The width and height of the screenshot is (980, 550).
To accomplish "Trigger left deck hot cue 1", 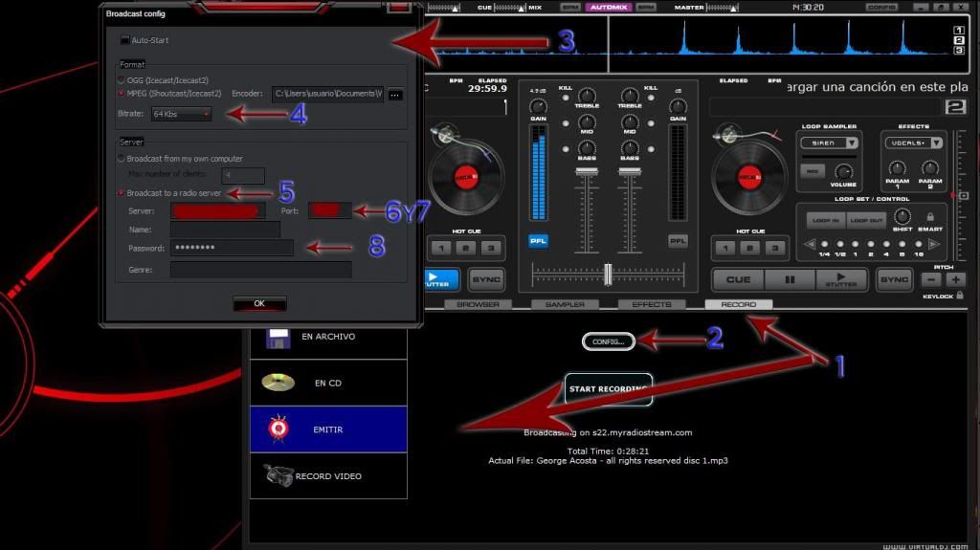I will (440, 248).
